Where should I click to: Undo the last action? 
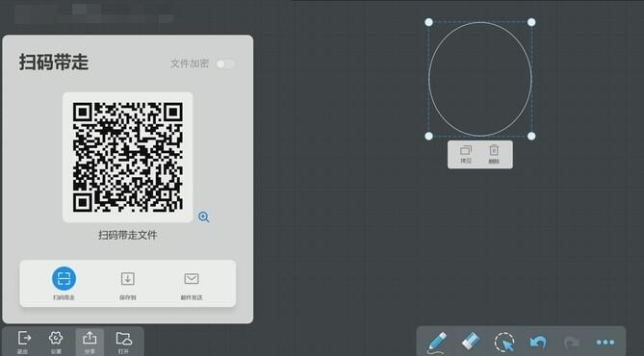(538, 342)
